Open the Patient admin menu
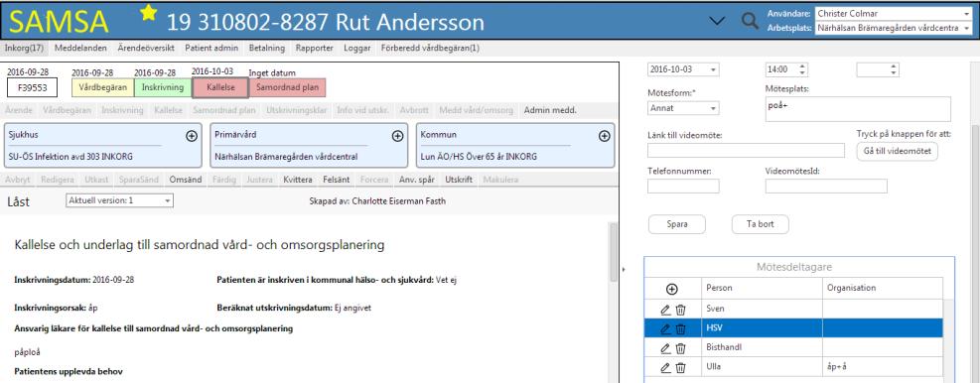Screen dimensions: 980x383 coord(211,48)
